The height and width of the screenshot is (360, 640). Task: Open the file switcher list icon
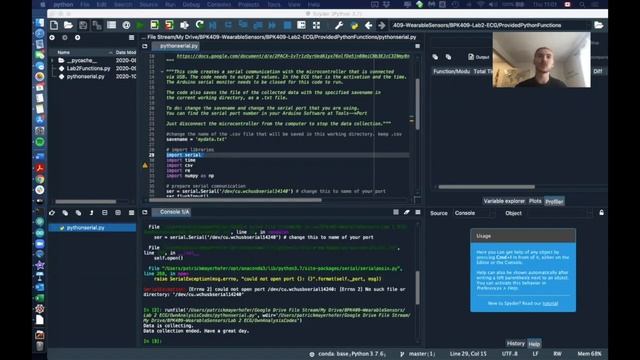[111, 25]
